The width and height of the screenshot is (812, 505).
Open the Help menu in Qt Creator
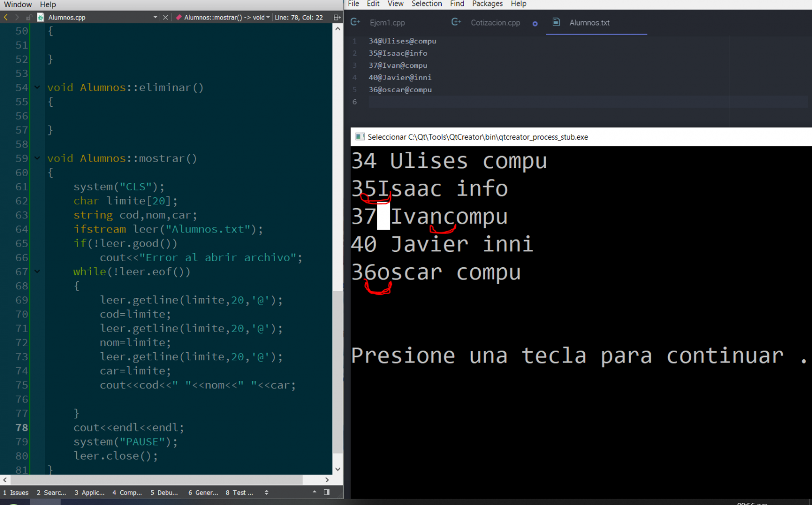click(x=48, y=4)
